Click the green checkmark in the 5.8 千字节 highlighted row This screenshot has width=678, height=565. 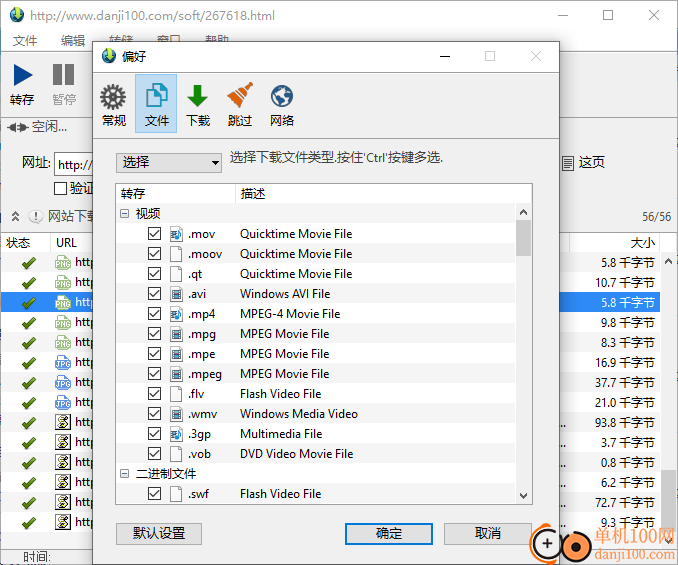click(x=29, y=303)
